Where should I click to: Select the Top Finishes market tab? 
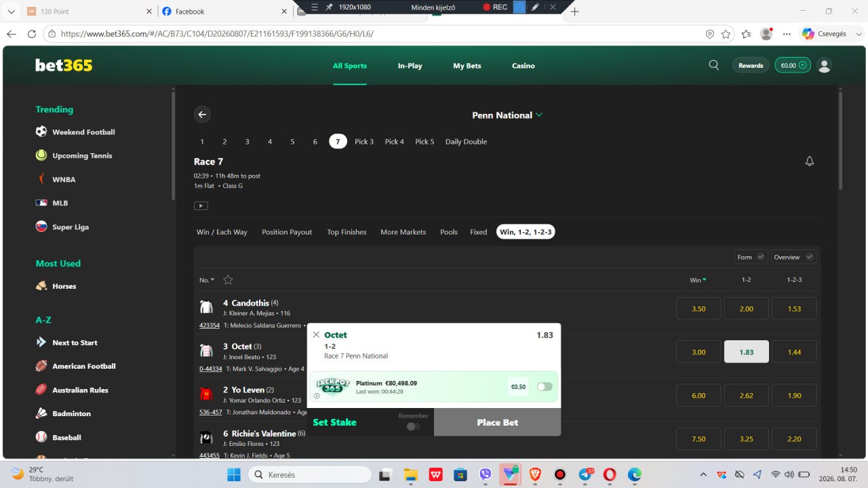[347, 232]
